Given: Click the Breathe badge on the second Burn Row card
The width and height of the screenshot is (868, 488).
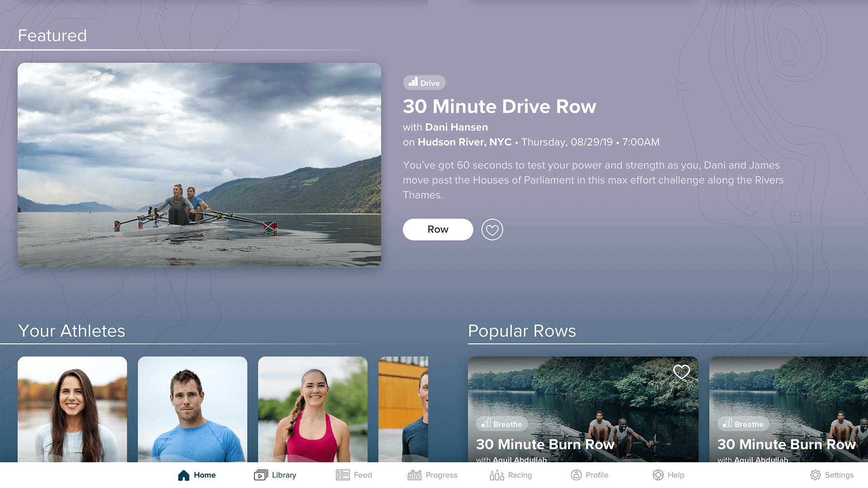Looking at the screenshot, I should [x=743, y=424].
